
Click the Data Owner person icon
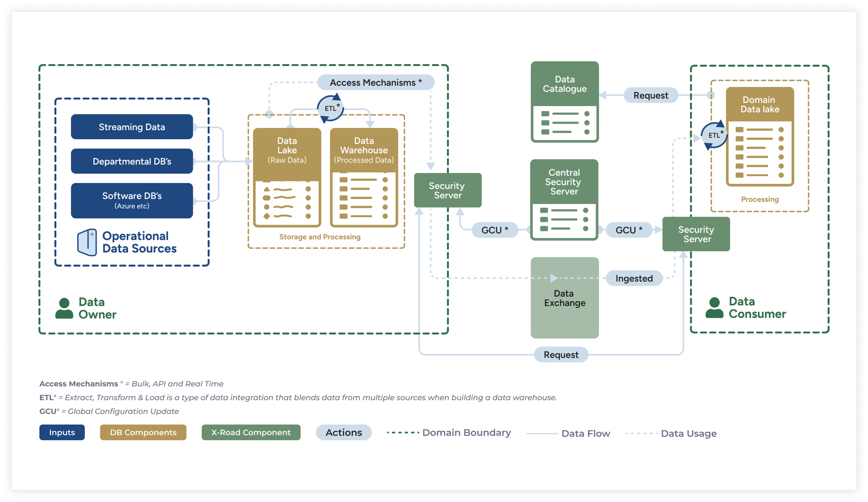[64, 308]
